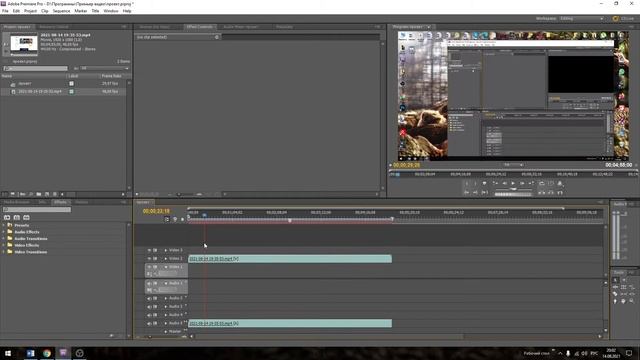Select the Hand tool
Screen dimensions: 640x360
click(x=623, y=301)
